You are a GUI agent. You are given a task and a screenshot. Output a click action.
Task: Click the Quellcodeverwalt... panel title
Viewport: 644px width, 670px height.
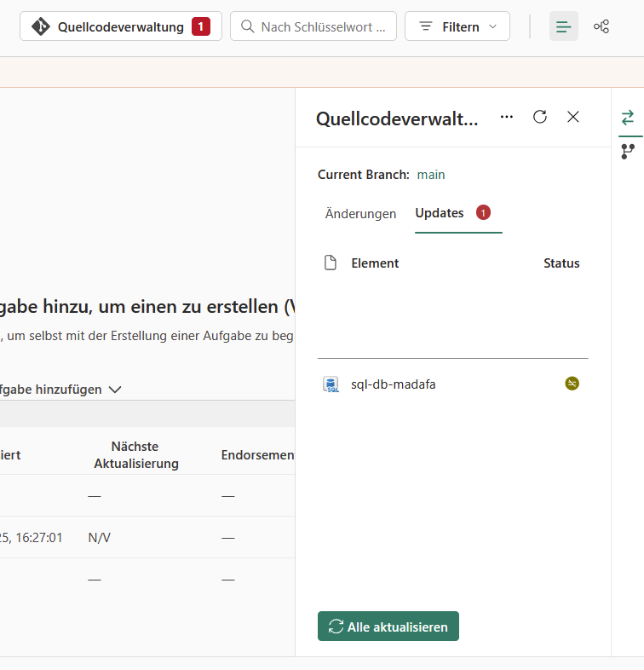[x=397, y=118]
